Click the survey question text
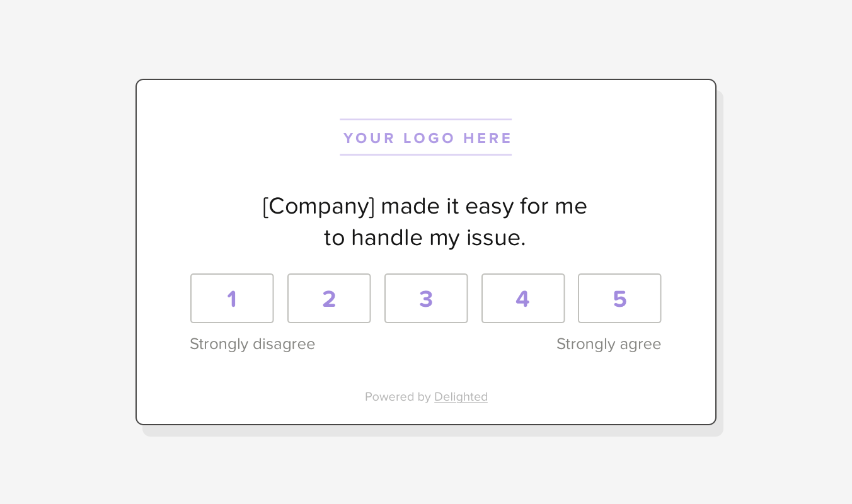The image size is (852, 504). 426,222
